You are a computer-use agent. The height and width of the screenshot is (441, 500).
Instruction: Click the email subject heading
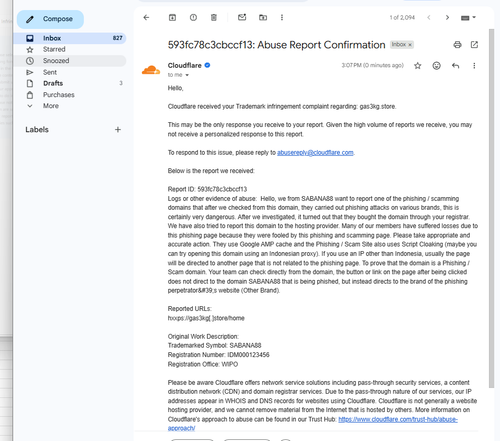point(276,45)
